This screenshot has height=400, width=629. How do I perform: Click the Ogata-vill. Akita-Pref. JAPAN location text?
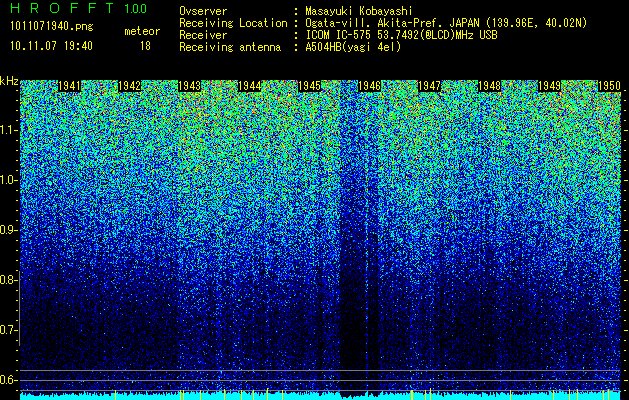[x=446, y=23]
